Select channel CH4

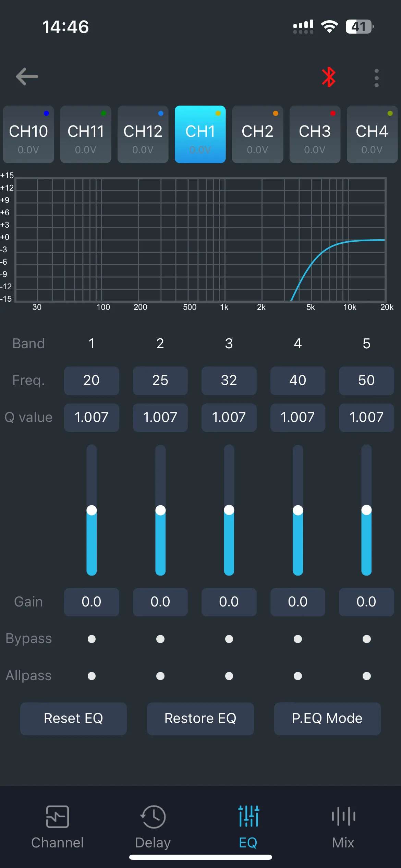[x=372, y=134]
